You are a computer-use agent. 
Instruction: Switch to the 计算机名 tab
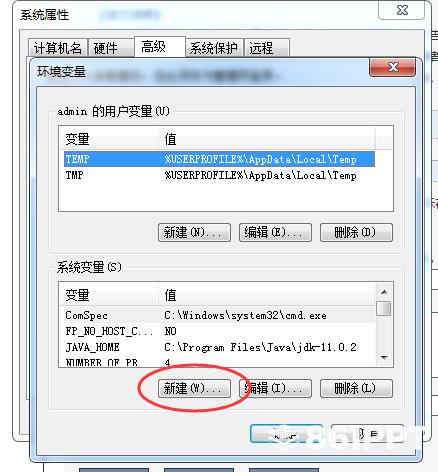[58, 48]
